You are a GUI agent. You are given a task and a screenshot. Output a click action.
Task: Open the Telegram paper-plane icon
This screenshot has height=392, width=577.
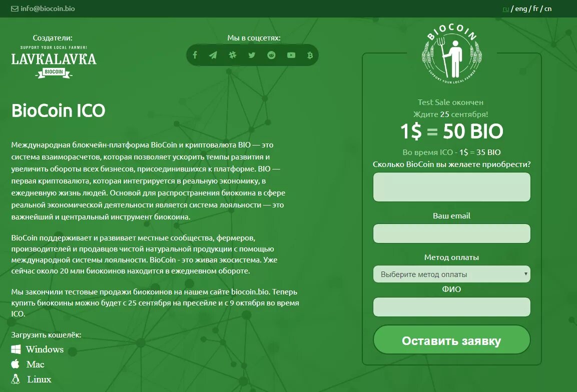(213, 55)
